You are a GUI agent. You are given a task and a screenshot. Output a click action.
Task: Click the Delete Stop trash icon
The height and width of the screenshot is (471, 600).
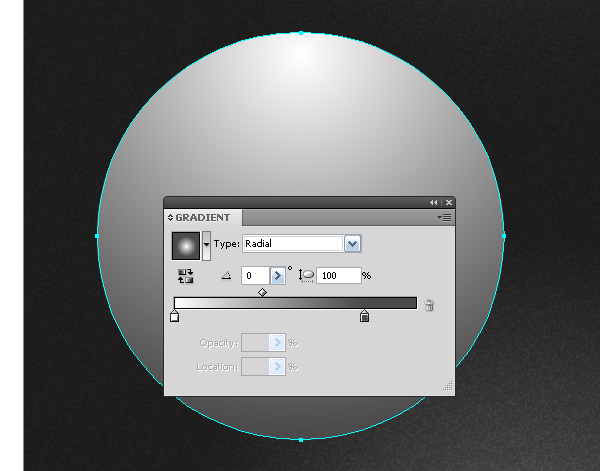click(429, 305)
